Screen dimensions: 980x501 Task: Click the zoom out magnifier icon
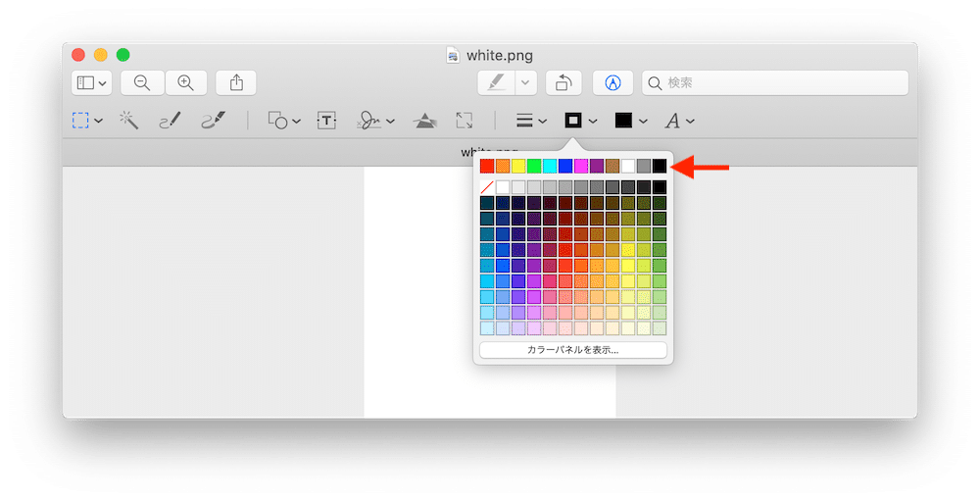point(142,83)
